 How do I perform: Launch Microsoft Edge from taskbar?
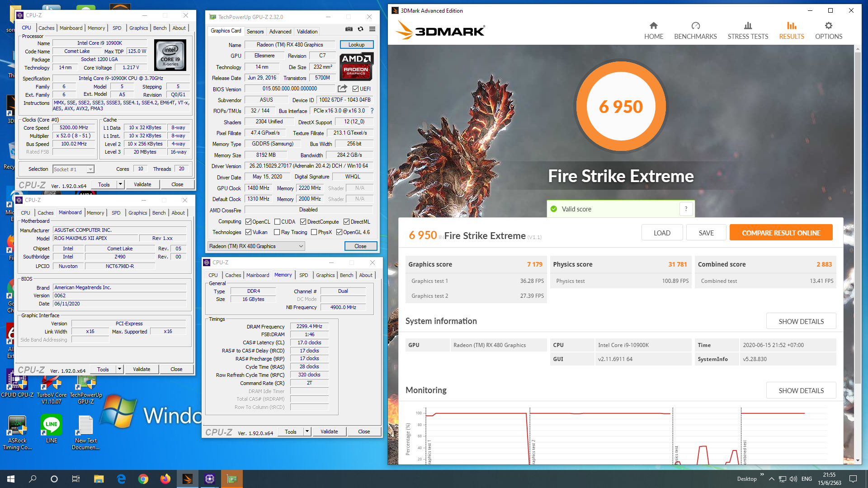[x=121, y=479]
